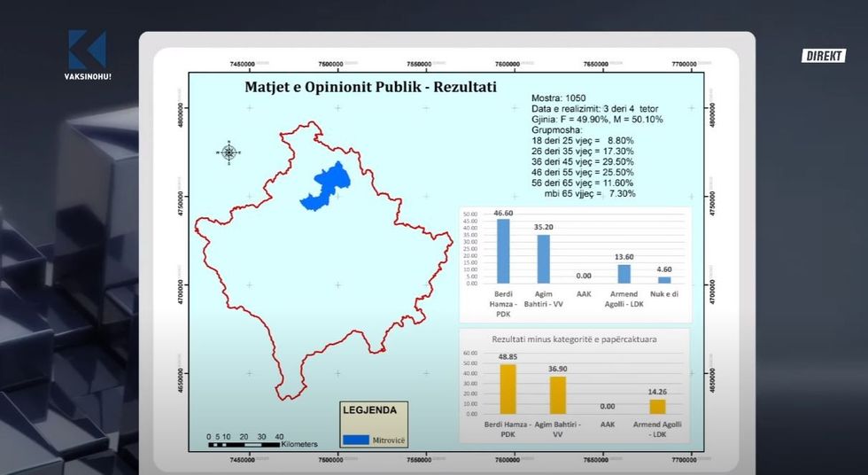Click the compass rose on the map
The width and height of the screenshot is (868, 475).
229,152
